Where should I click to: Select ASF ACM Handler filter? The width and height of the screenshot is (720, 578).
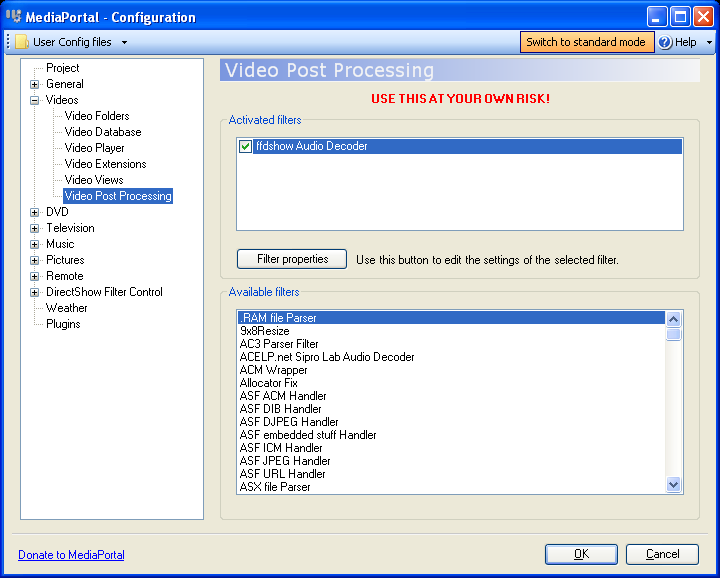click(451, 396)
